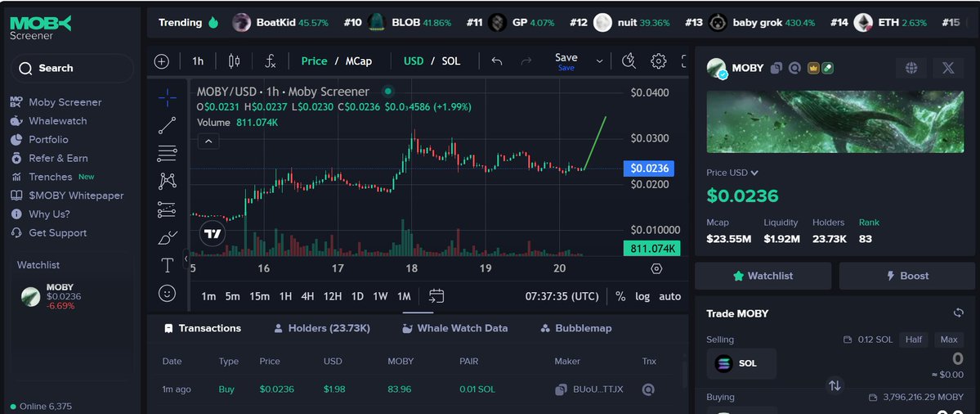Select the brush drawing tool
Screen dimensions: 980x414
point(167,238)
